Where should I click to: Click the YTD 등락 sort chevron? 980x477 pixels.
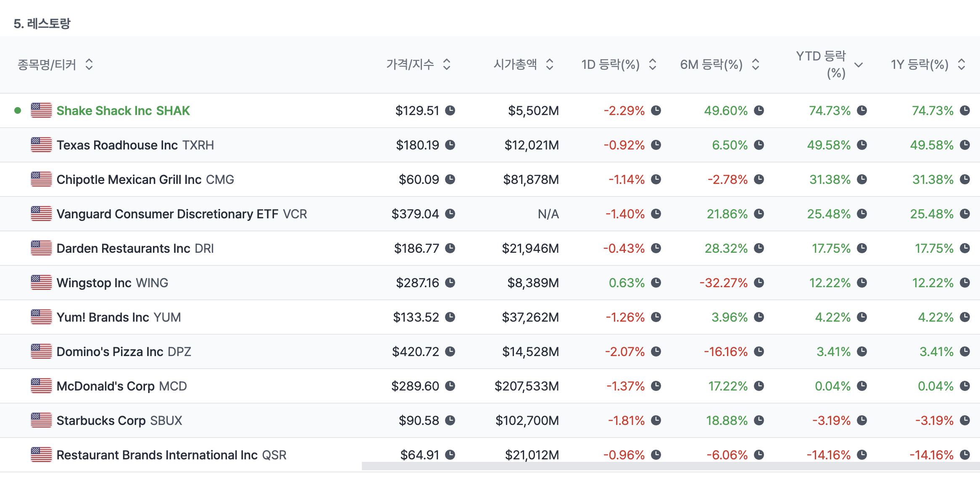(x=859, y=65)
